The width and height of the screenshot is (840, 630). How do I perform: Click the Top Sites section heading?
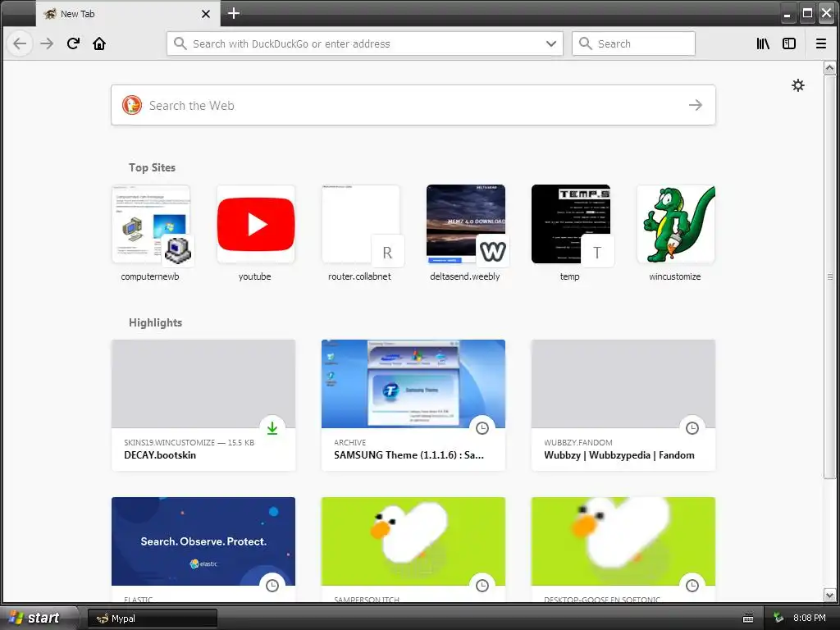click(x=152, y=167)
